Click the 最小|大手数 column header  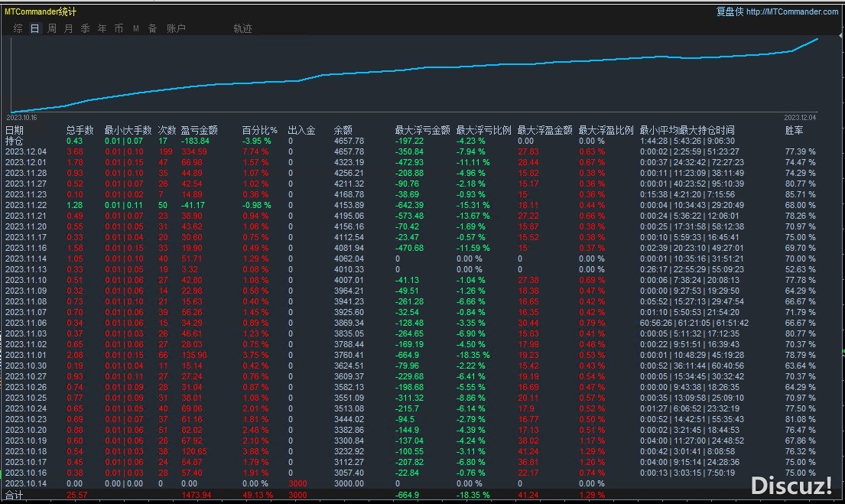(x=128, y=130)
